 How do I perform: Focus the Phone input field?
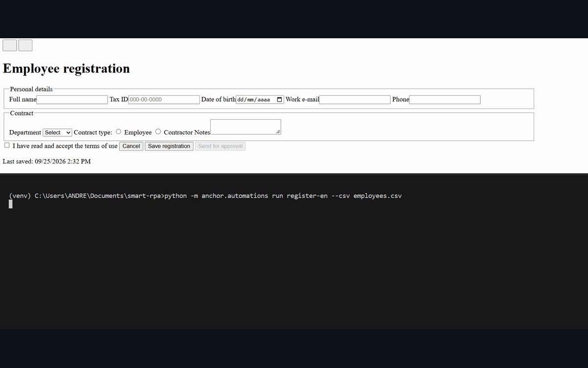(x=445, y=100)
